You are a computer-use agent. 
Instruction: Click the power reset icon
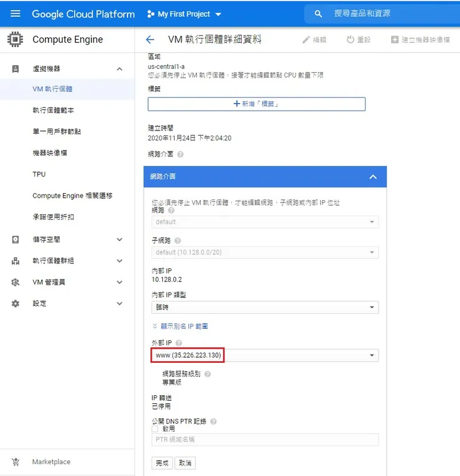[x=350, y=40]
